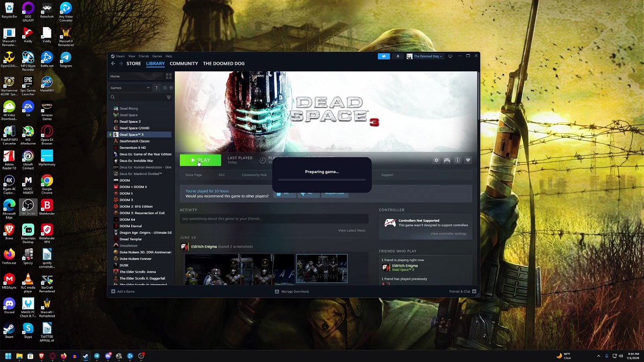Select Dread Templar in library list

[x=130, y=239]
